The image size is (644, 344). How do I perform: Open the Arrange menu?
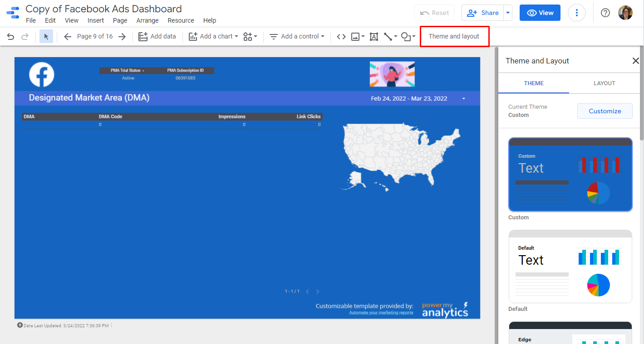tap(147, 20)
